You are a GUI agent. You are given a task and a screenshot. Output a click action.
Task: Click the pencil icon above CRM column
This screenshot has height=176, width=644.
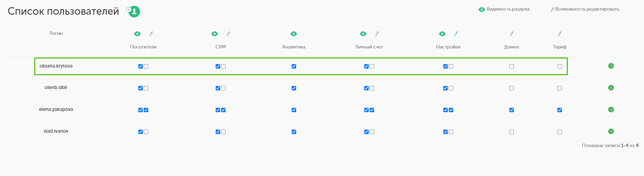point(228,34)
